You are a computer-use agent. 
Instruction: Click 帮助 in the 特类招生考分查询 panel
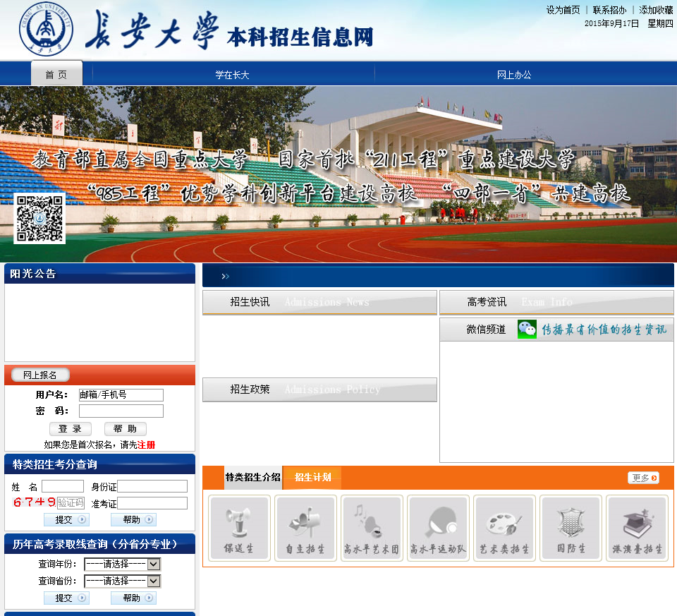coord(133,519)
